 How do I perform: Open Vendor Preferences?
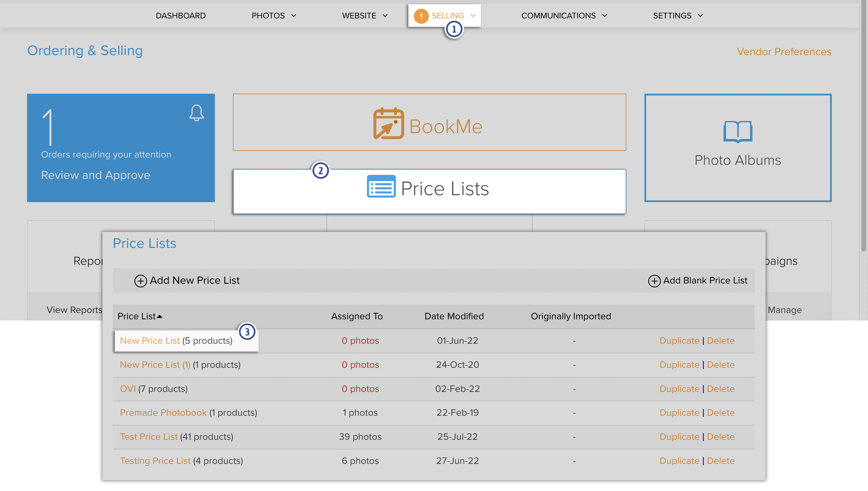point(784,52)
